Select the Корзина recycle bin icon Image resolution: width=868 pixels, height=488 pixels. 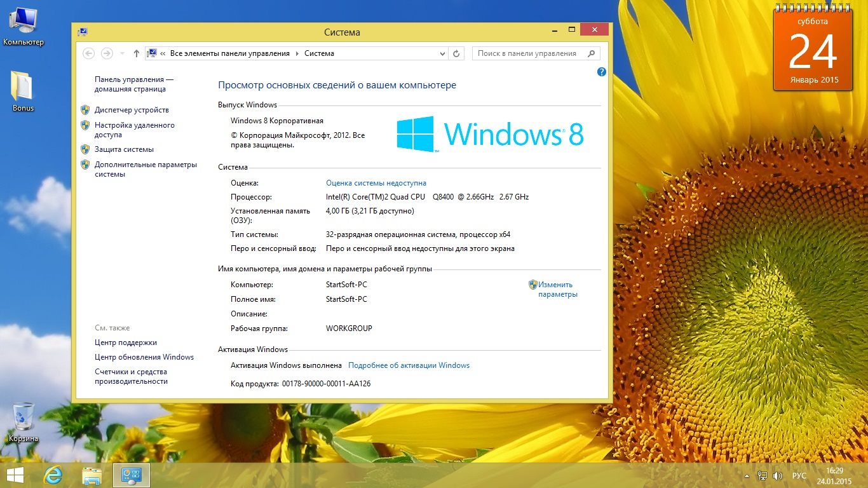coord(24,422)
